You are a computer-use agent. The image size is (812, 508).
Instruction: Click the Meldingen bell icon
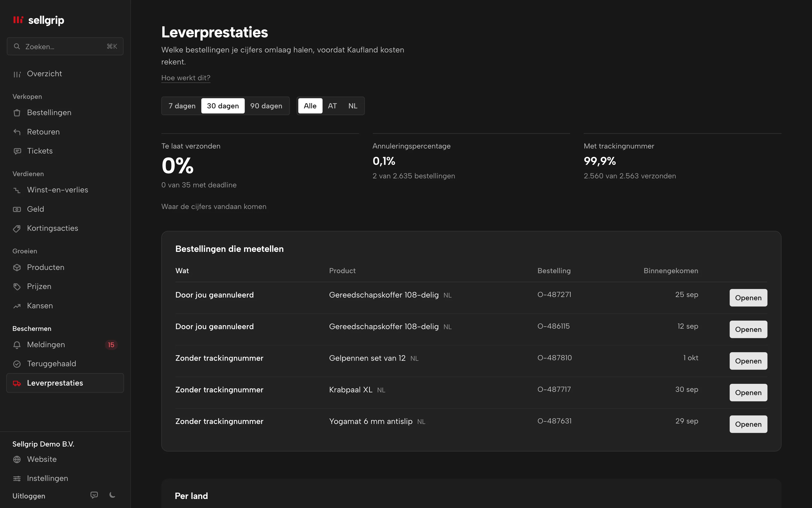click(x=17, y=345)
